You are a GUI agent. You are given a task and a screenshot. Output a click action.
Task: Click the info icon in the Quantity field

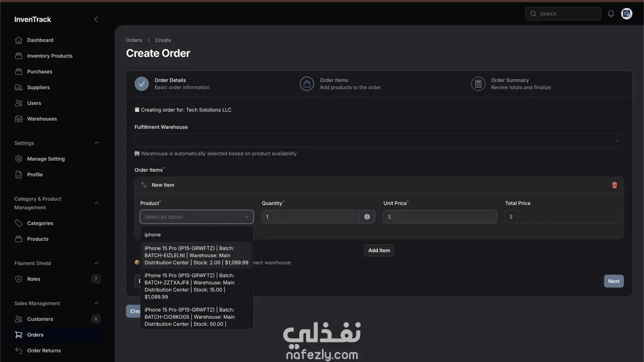coord(367,217)
